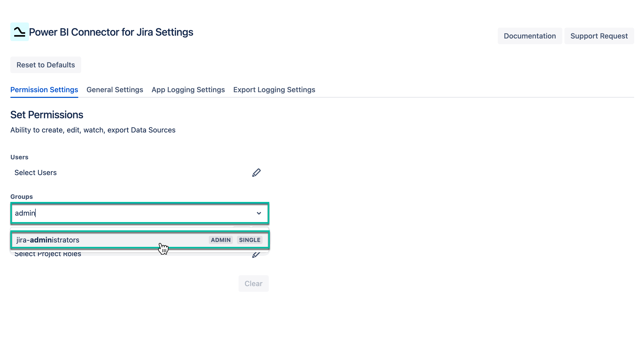Select jira-administrators from the group suggestions
644x361 pixels.
[103, 240]
